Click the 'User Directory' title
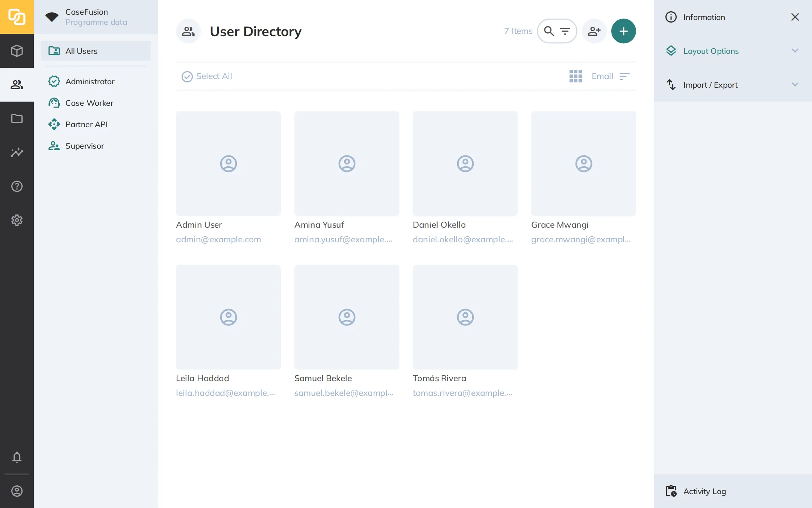The image size is (812, 508). (x=256, y=32)
